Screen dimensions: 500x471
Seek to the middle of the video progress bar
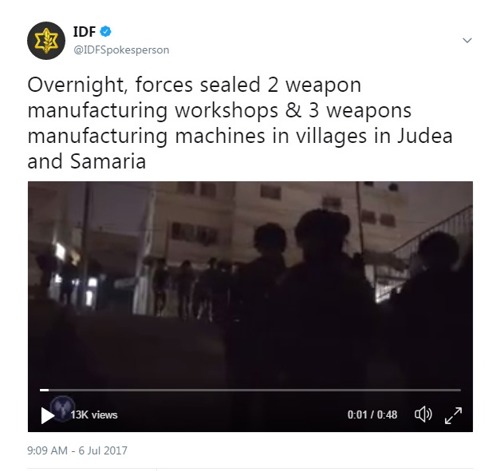click(250, 390)
